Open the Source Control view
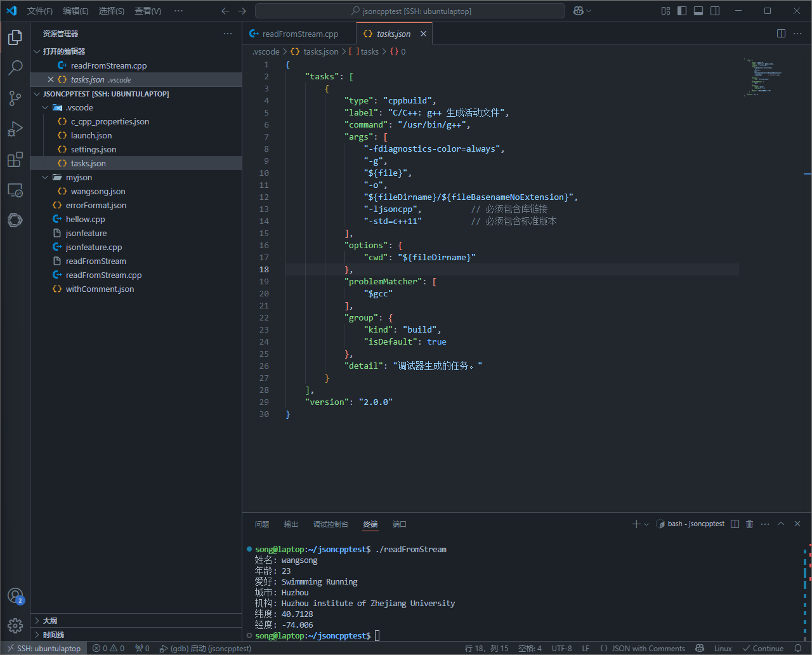Screen dimensions: 812x655 coord(15,98)
